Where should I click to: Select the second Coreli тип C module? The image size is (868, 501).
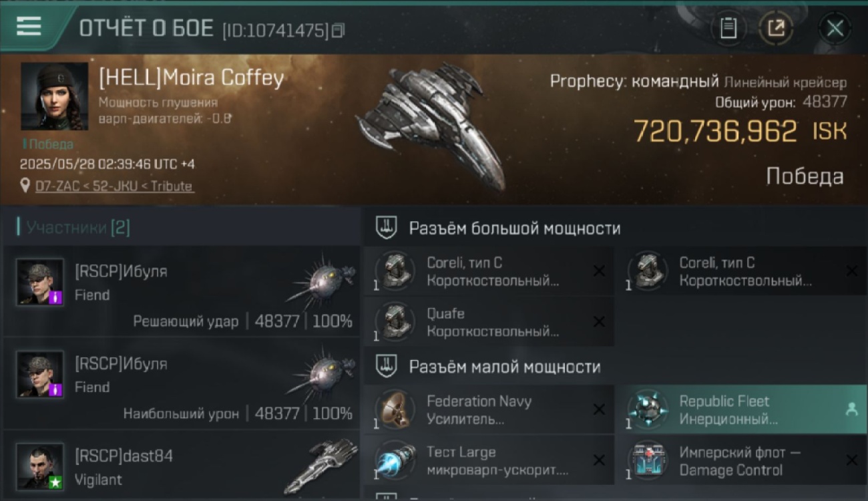(x=741, y=271)
